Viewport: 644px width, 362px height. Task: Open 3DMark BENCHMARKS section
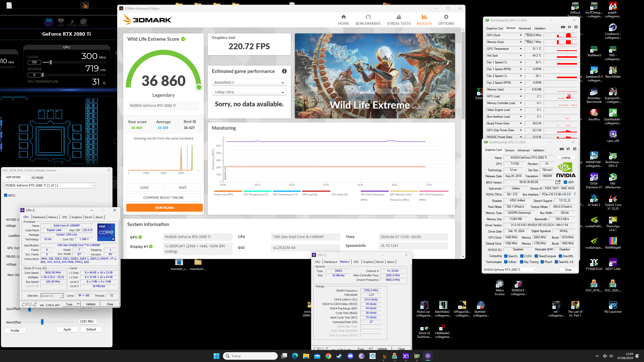368,20
